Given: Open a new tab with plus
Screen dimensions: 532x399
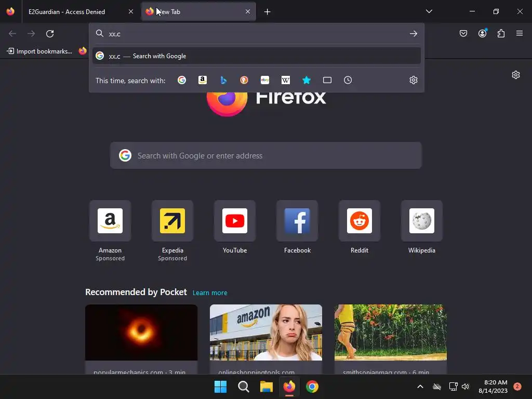Looking at the screenshot, I should click(268, 12).
